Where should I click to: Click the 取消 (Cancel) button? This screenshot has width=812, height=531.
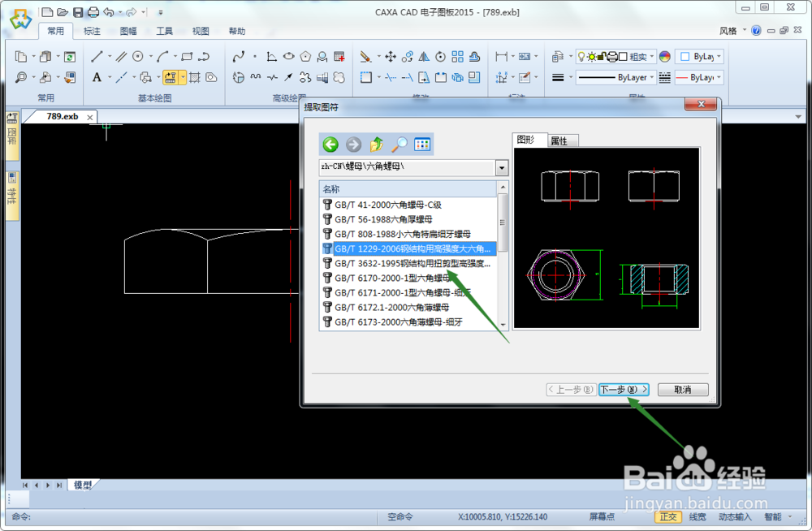coord(683,390)
